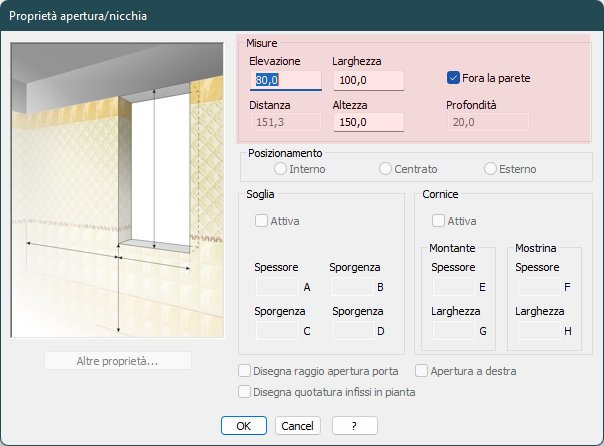Click the Montante group label
This screenshot has width=604, height=446.
click(x=452, y=248)
